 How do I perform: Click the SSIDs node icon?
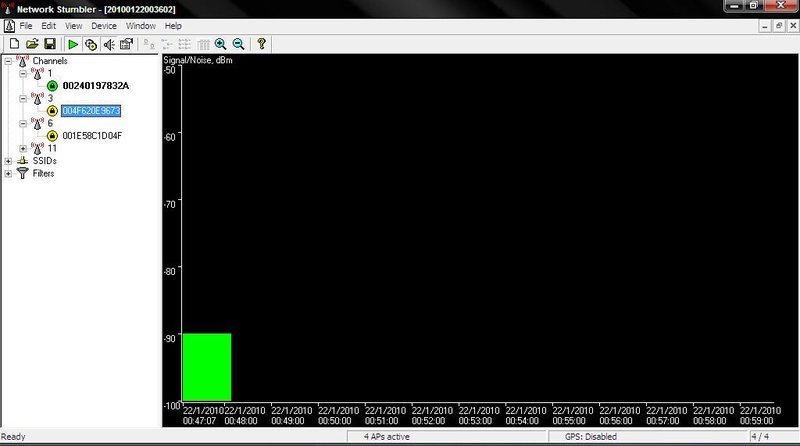click(23, 161)
